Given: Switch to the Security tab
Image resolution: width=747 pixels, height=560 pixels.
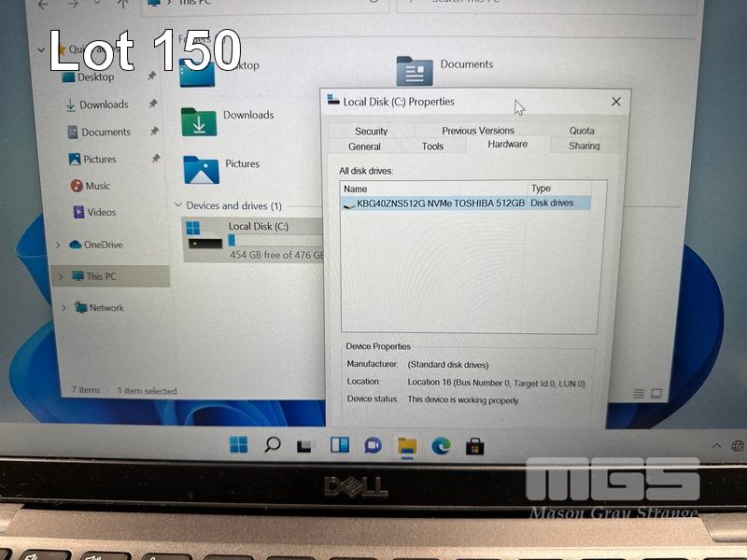Looking at the screenshot, I should pos(371,132).
